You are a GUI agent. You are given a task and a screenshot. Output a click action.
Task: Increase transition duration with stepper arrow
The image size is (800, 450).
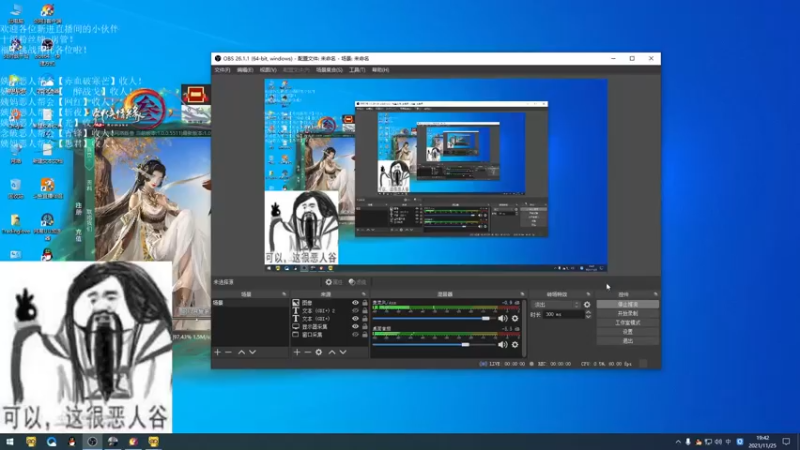(x=588, y=312)
